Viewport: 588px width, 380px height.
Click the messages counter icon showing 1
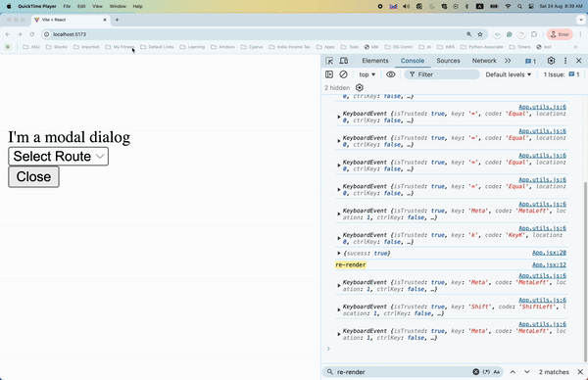click(530, 61)
